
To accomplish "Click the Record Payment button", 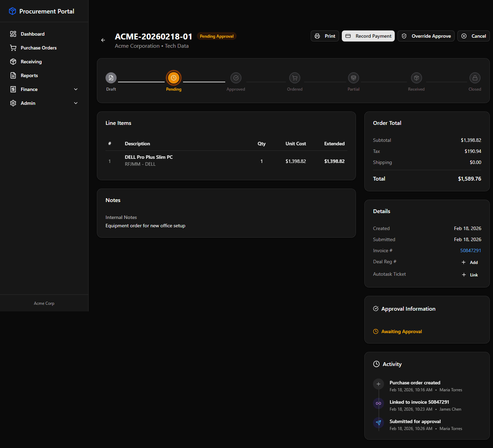I will coord(368,36).
